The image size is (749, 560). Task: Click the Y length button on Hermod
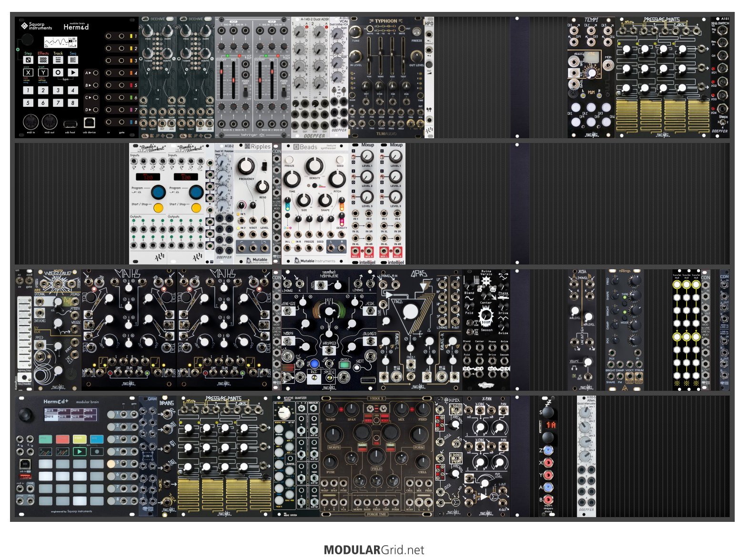click(x=43, y=73)
